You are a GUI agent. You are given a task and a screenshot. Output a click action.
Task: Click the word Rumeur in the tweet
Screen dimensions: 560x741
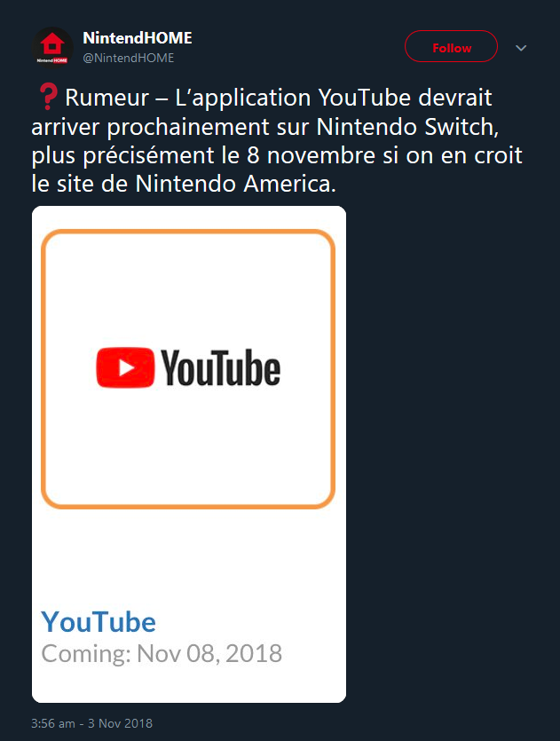coord(106,98)
